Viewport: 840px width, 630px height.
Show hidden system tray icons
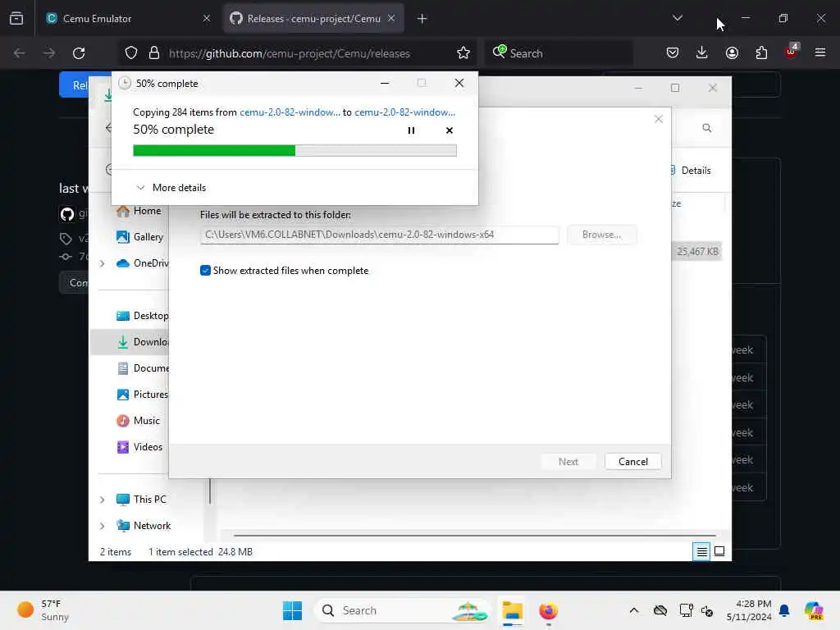point(634,610)
